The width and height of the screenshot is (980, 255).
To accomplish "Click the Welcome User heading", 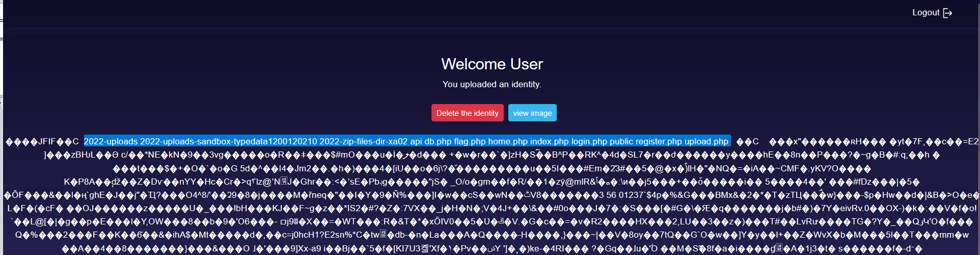I will click(x=492, y=64).
